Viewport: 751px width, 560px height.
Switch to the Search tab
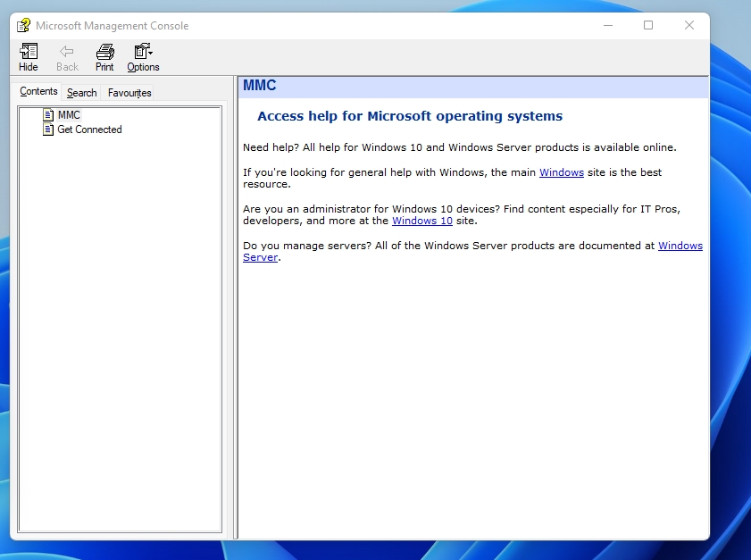81,93
